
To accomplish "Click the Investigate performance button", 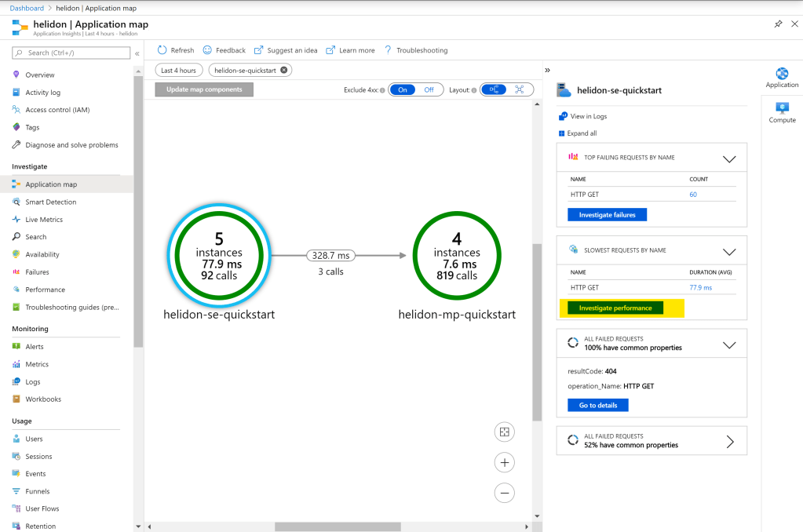I will pos(615,308).
